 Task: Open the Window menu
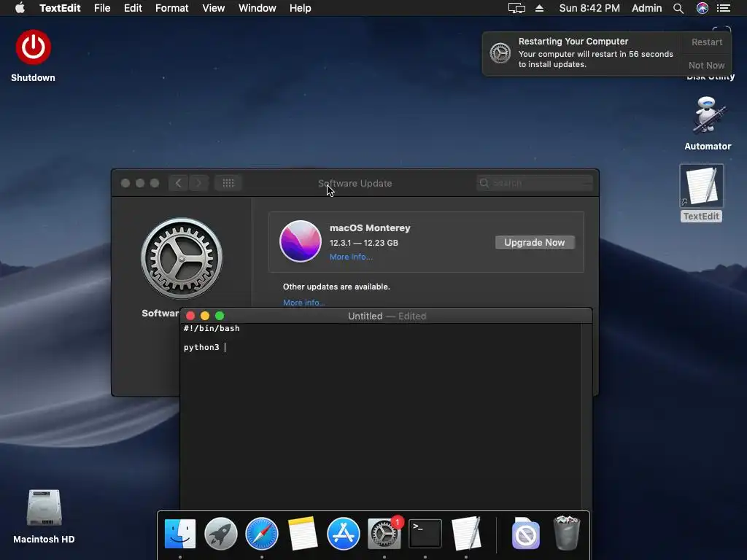pyautogui.click(x=258, y=8)
